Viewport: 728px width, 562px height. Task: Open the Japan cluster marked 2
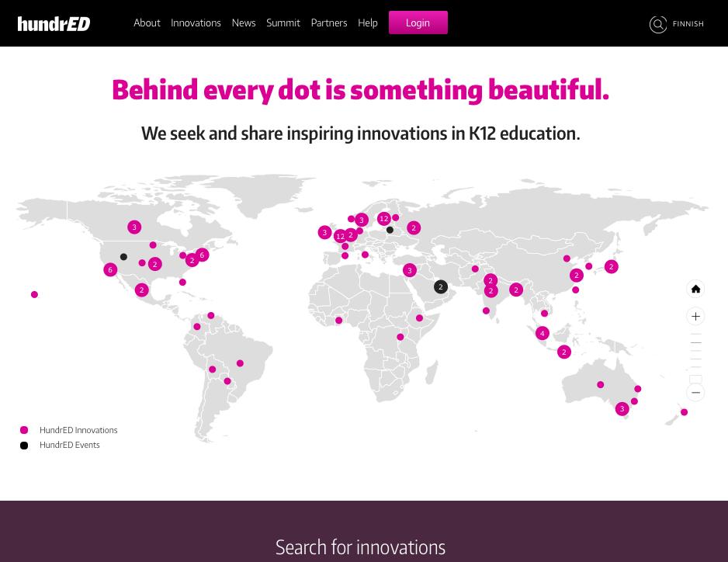coord(611,266)
